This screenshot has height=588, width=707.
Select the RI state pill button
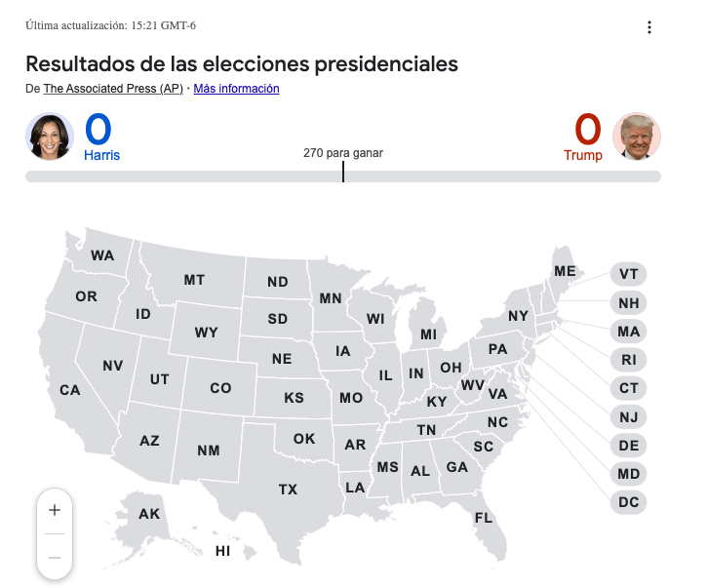pos(628,360)
